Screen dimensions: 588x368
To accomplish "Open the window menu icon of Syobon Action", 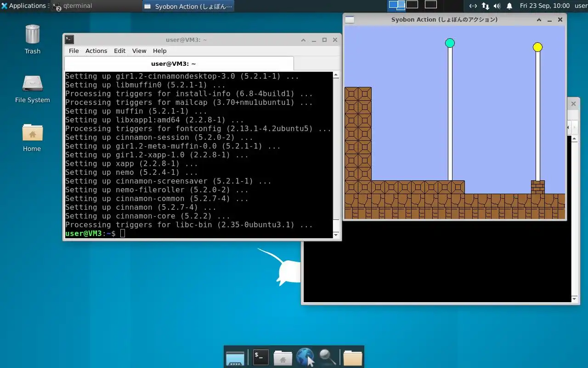I will [x=350, y=19].
